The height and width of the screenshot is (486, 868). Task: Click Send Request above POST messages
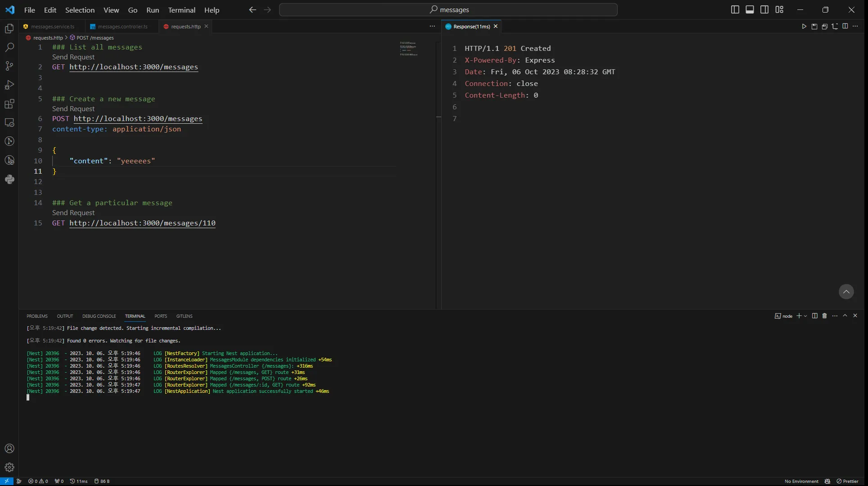73,109
